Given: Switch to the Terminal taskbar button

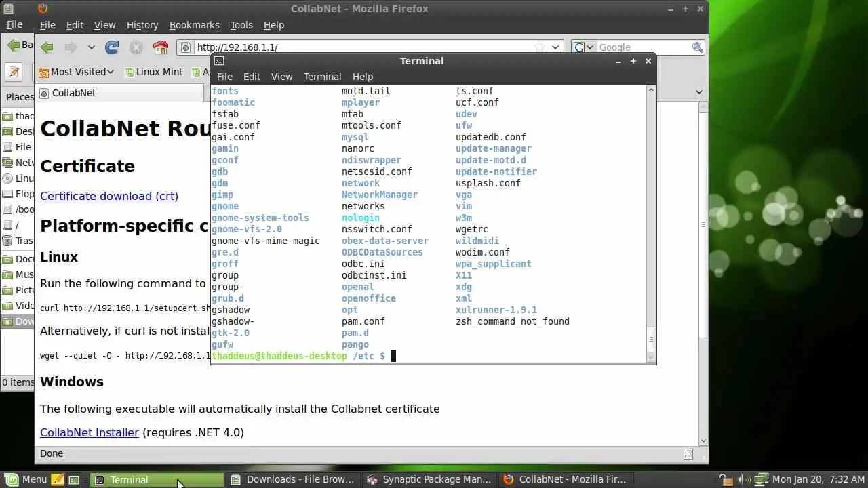Looking at the screenshot, I should pos(157,479).
